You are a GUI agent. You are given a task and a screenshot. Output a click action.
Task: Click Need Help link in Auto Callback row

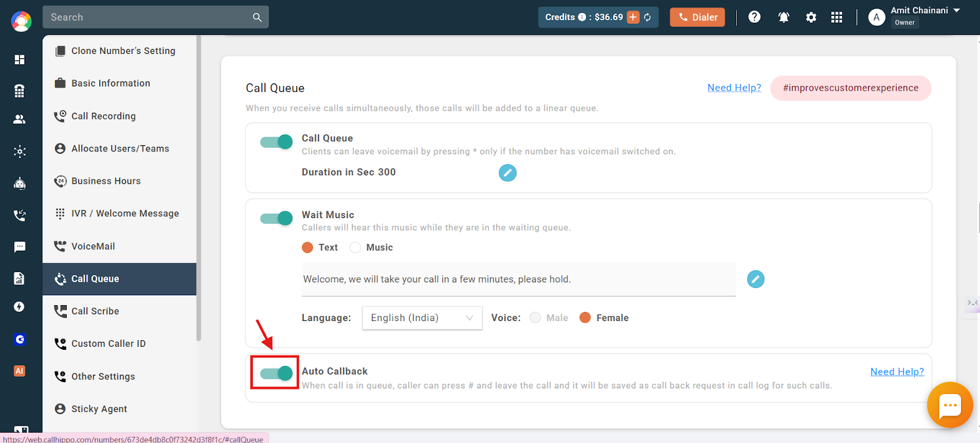[x=897, y=372]
